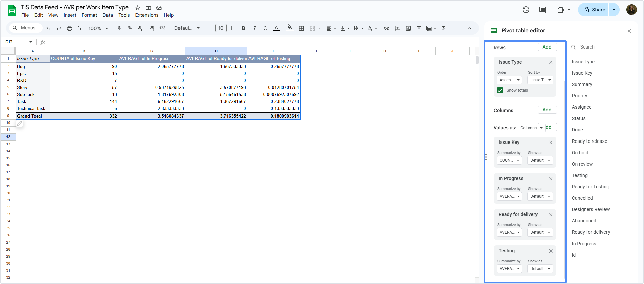Click Add button next to Rows
The image size is (644, 284).
(547, 47)
